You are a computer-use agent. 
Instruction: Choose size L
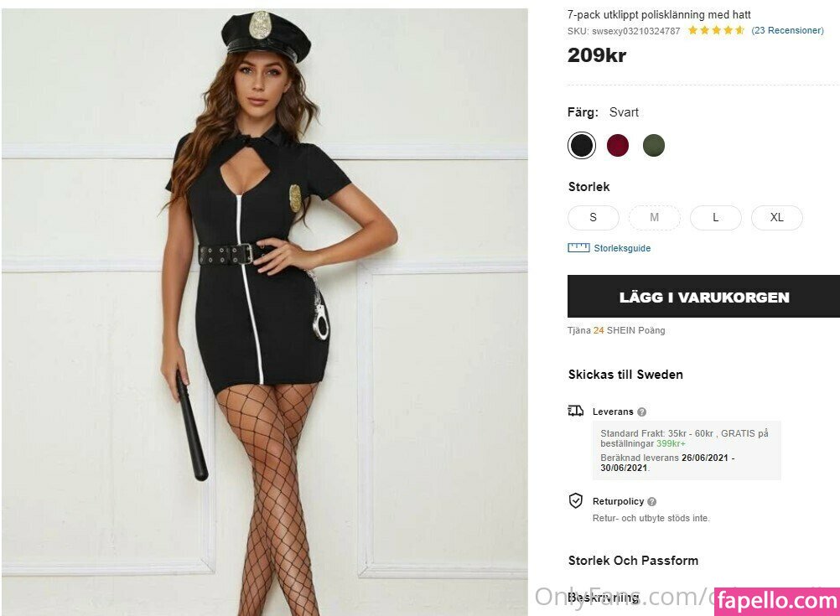715,218
